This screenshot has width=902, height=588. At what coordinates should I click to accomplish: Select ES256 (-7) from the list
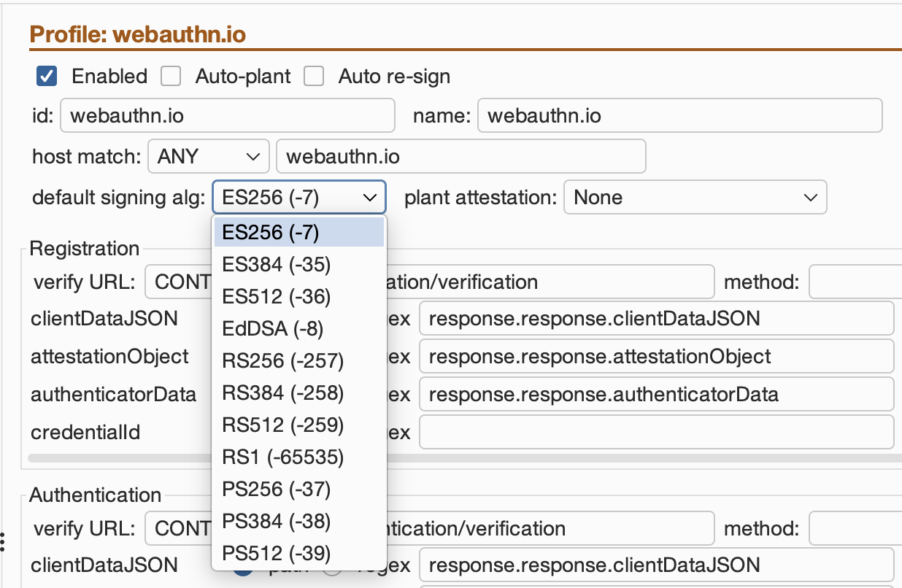(x=299, y=232)
